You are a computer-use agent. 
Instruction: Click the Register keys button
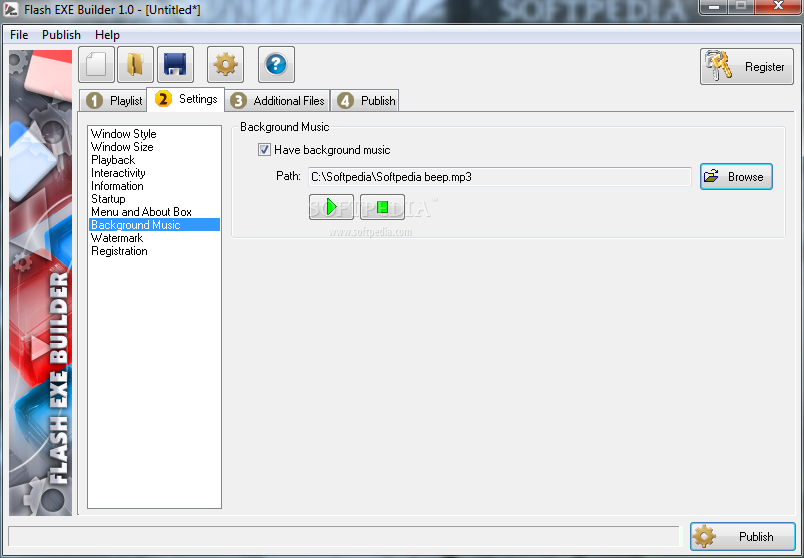pyautogui.click(x=747, y=67)
